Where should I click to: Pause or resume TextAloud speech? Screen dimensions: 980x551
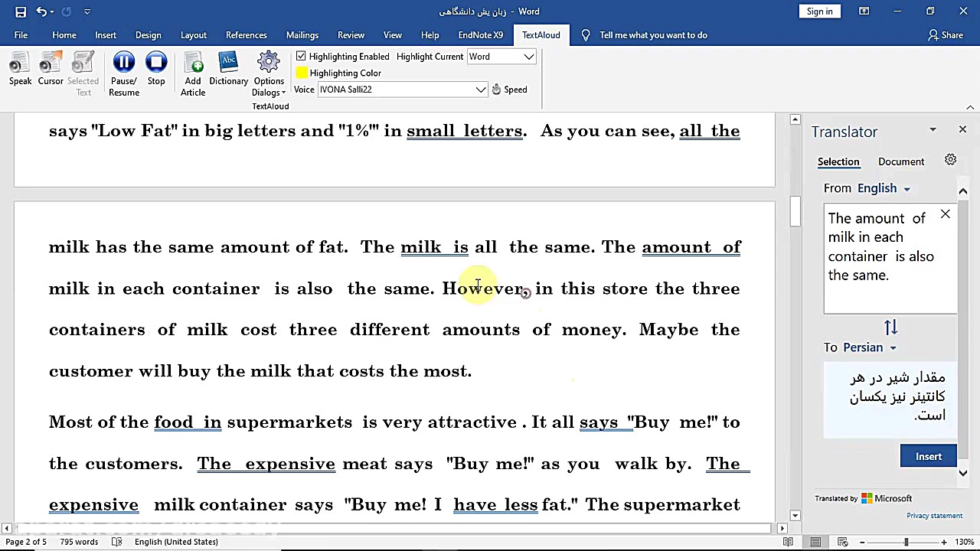pyautogui.click(x=124, y=74)
